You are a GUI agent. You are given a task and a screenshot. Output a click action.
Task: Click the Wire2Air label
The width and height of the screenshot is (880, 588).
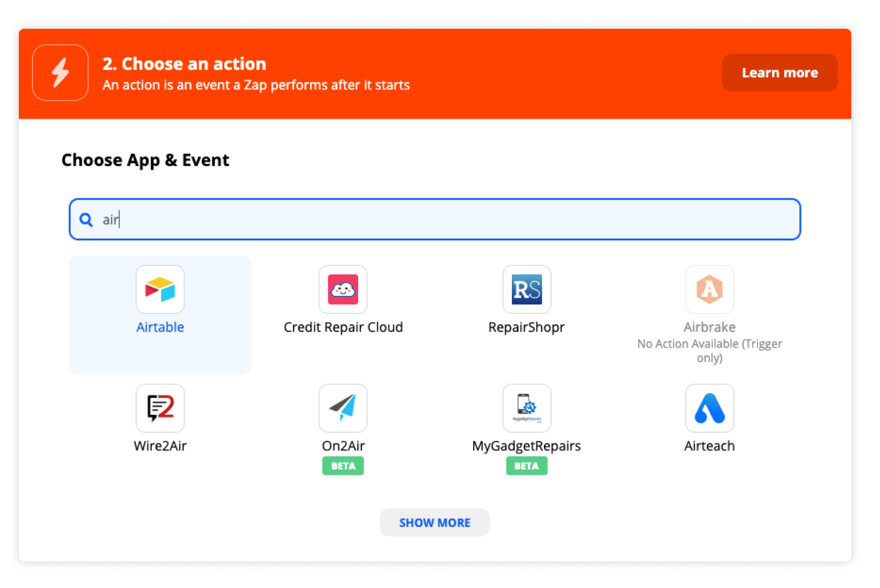(160, 446)
